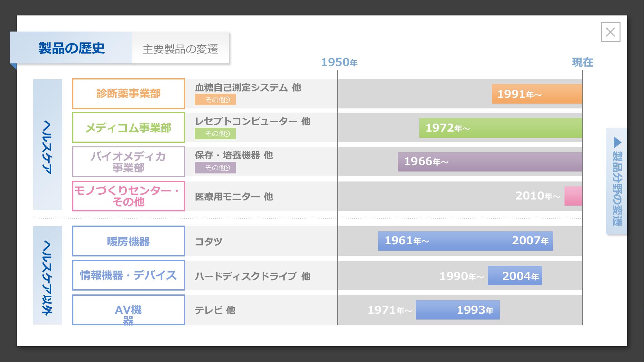Click the orange 1991年〜 timeline bar

(537, 94)
